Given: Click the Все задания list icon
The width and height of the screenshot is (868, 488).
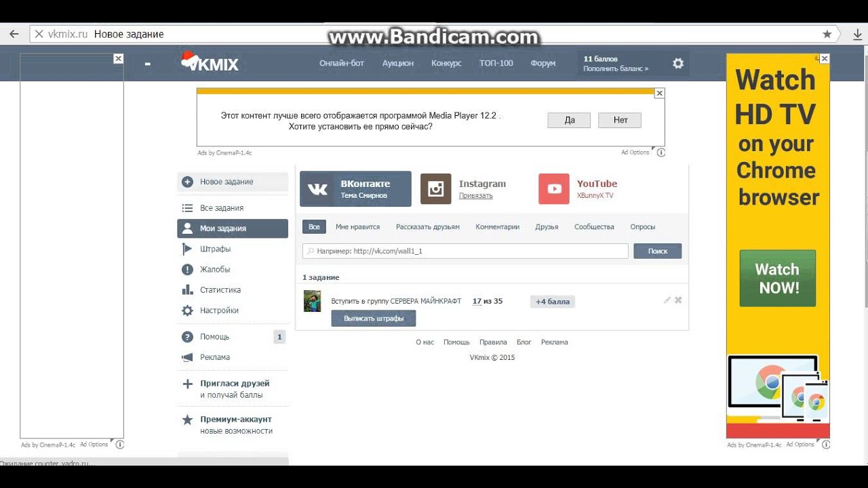Looking at the screenshot, I should [x=187, y=208].
